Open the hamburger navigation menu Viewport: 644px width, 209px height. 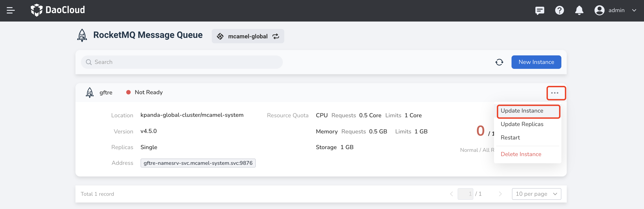tap(11, 11)
